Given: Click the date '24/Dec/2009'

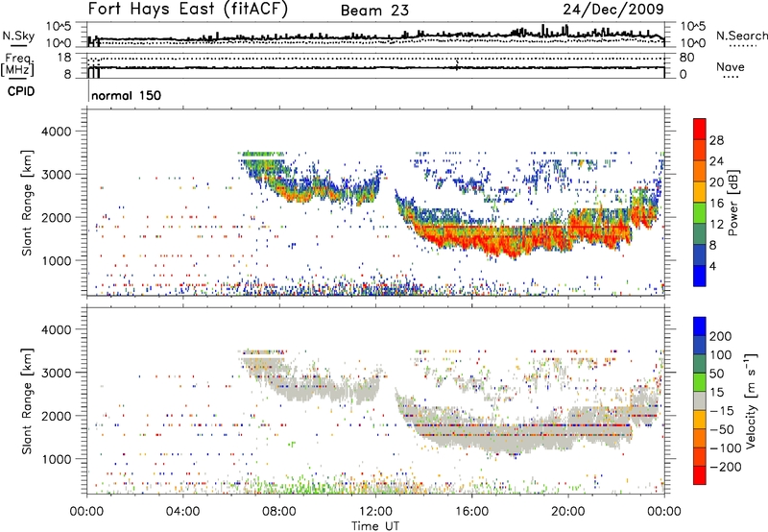Looking at the screenshot, I should point(613,9).
